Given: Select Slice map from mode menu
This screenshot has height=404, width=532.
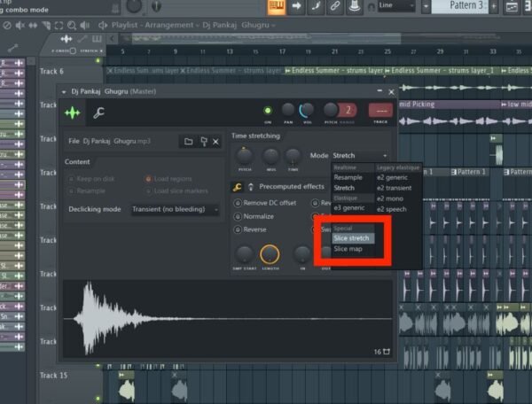Looking at the screenshot, I should tap(353, 249).
